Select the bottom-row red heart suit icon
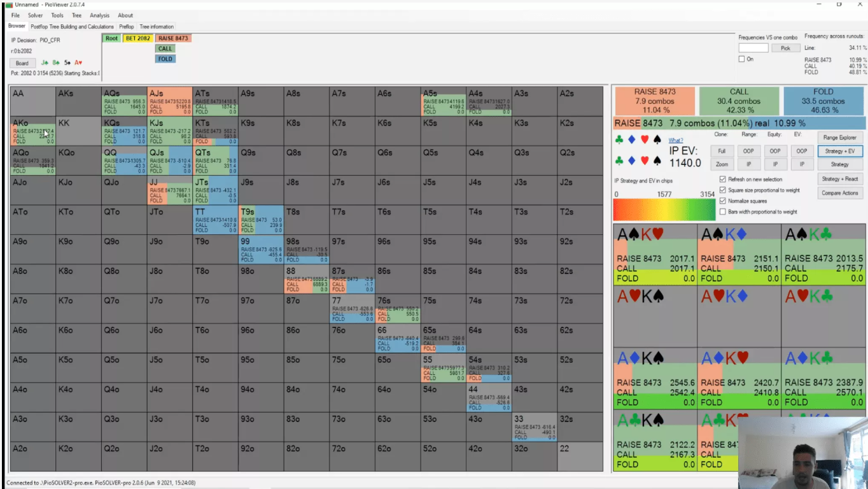This screenshot has width=868, height=489. coord(645,160)
